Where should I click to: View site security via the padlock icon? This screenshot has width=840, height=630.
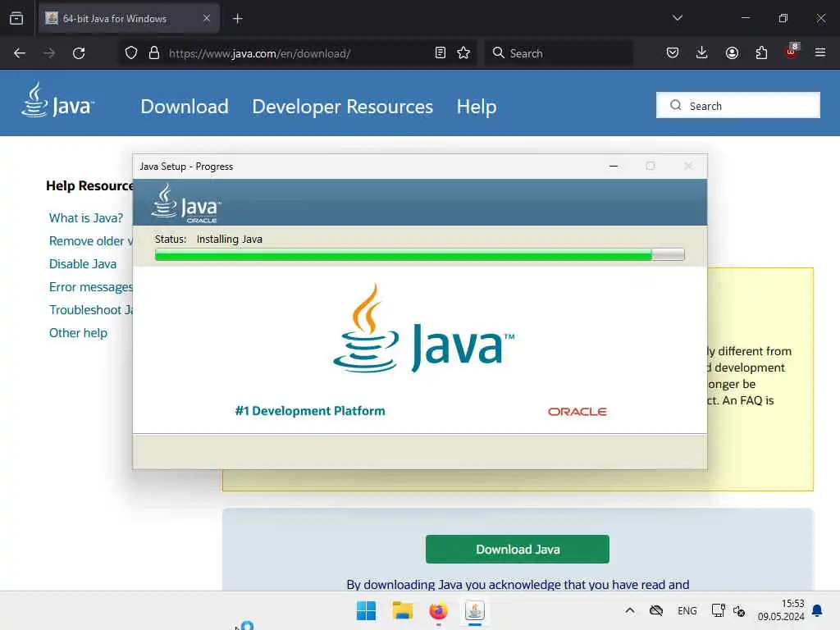tap(154, 53)
